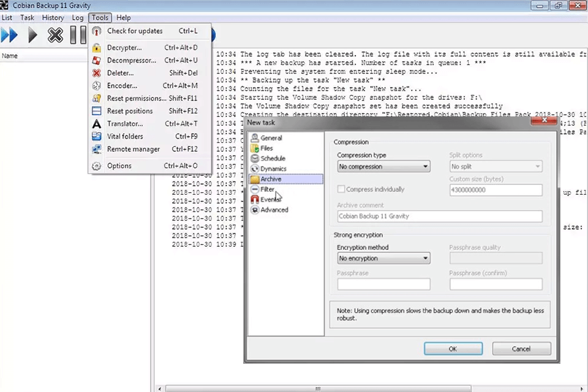
Task: Click the Advanced icon in New task sidebar
Action: [x=255, y=209]
